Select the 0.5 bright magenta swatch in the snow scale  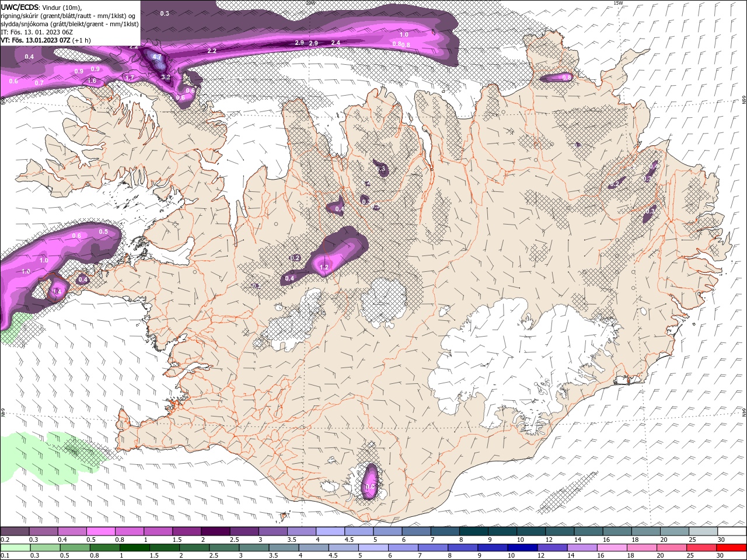coord(100,531)
